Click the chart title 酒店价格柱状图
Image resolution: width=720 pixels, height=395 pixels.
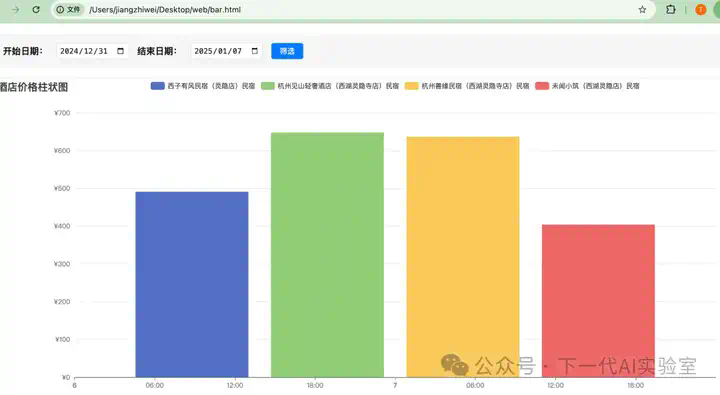[34, 87]
